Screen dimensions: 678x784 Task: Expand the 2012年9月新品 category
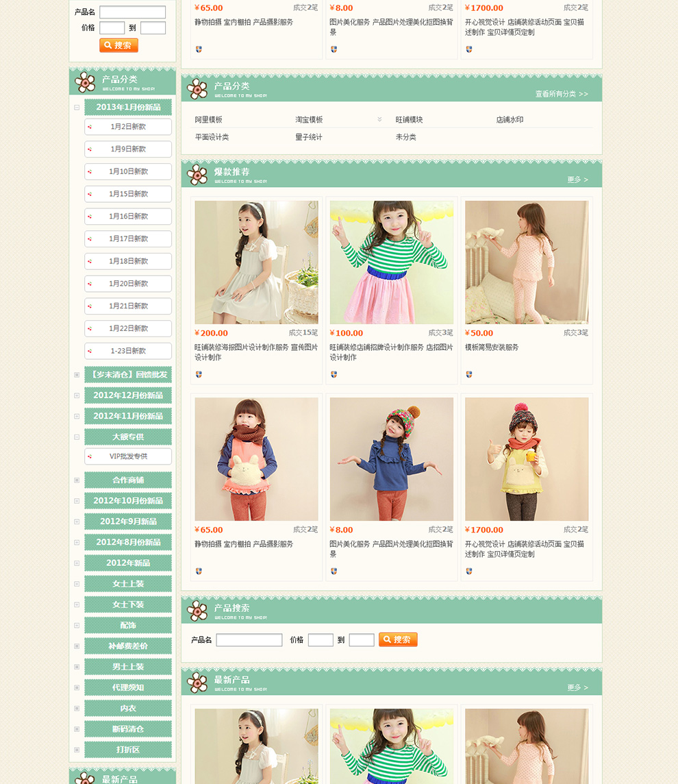(77, 522)
